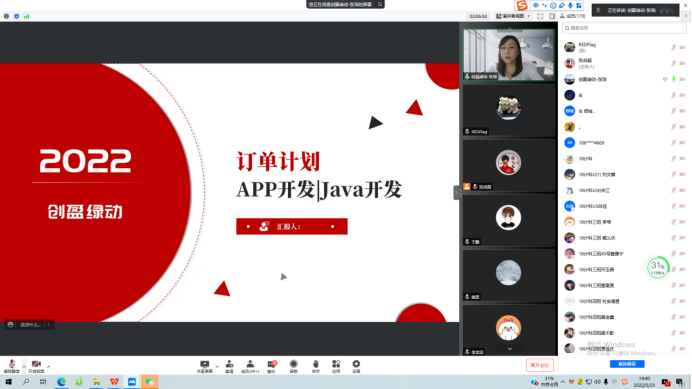Toggle the side panel layout icon
692x389 pixels.
[552, 16]
